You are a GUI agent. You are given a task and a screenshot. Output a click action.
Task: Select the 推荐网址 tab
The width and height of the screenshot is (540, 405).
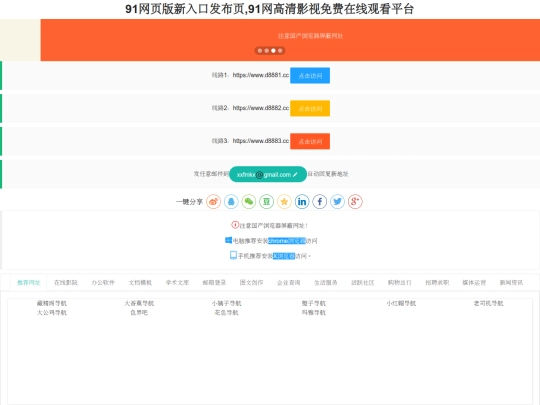[29, 283]
